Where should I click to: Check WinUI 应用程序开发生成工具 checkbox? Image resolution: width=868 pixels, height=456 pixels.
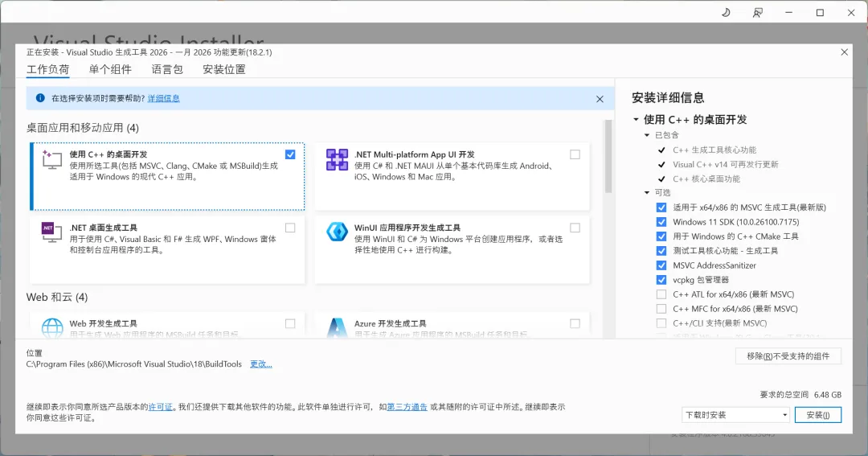(575, 228)
